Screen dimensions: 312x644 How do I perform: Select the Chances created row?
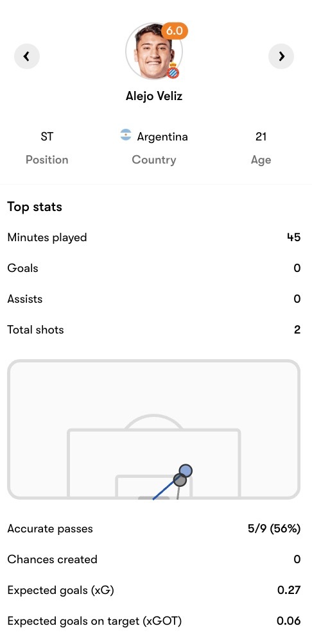153,559
